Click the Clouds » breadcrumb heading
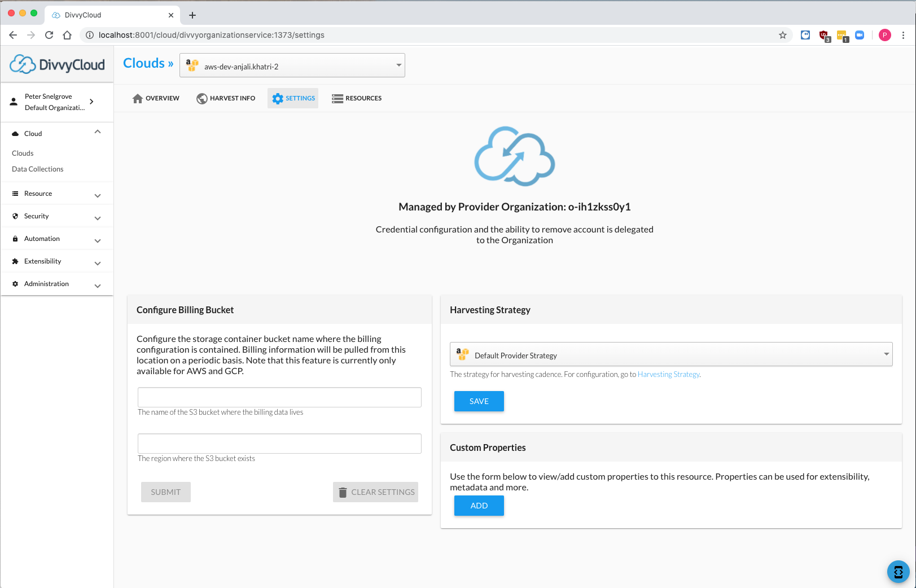The height and width of the screenshot is (588, 916). (x=148, y=63)
